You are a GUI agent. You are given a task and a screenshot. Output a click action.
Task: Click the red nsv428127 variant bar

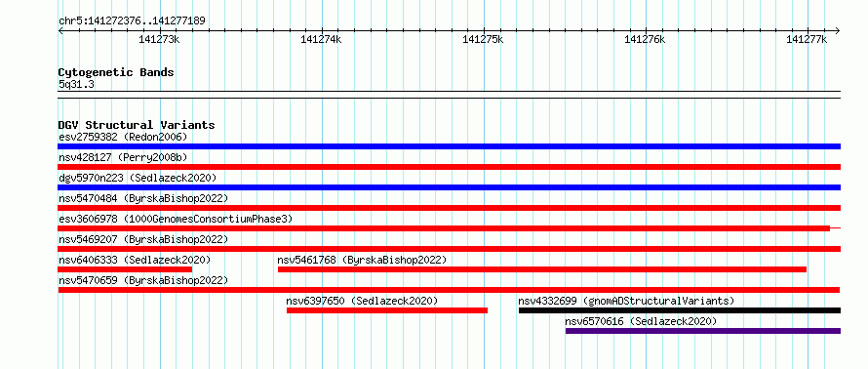point(449,167)
